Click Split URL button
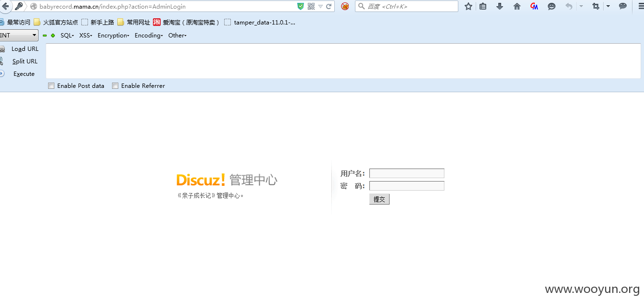644x303 pixels. 25,61
